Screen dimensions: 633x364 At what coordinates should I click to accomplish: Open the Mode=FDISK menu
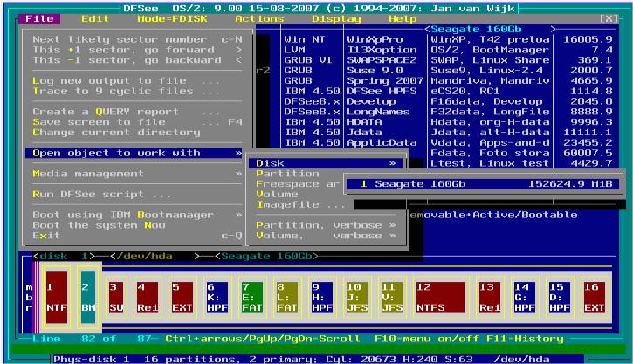click(x=172, y=19)
